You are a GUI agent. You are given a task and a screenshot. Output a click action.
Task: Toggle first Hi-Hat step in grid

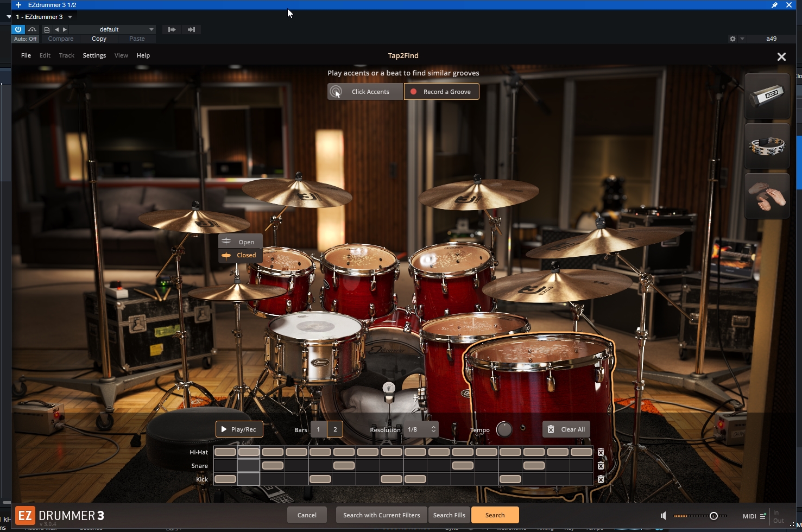pyautogui.click(x=225, y=452)
